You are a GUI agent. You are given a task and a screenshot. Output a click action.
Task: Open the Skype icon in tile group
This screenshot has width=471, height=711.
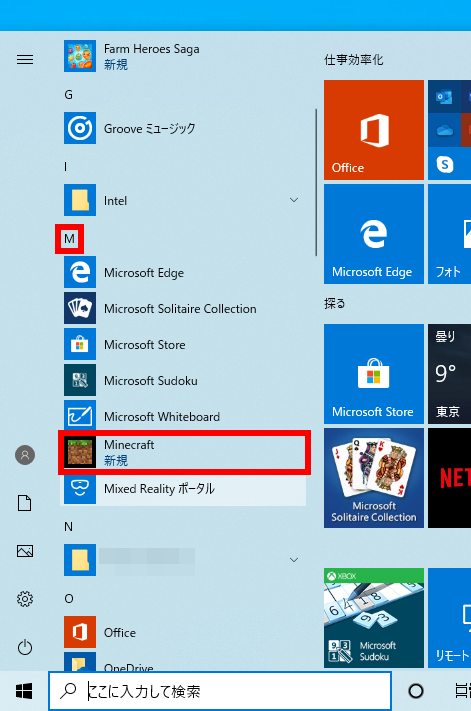pyautogui.click(x=444, y=164)
